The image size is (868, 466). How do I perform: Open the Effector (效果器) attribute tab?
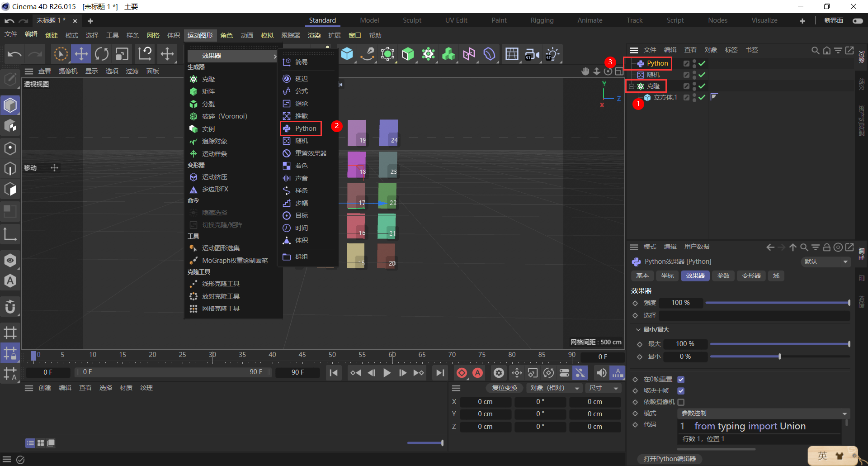695,276
